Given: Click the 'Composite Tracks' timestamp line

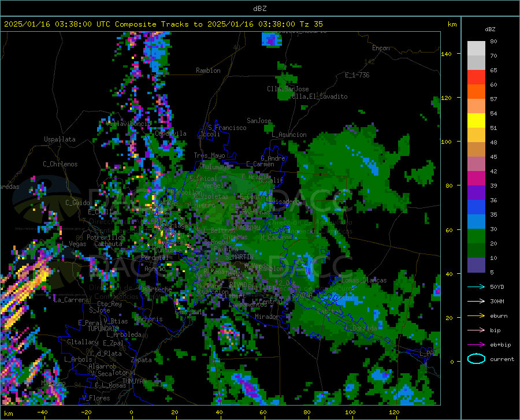Looking at the screenshot, I should tap(164, 24).
